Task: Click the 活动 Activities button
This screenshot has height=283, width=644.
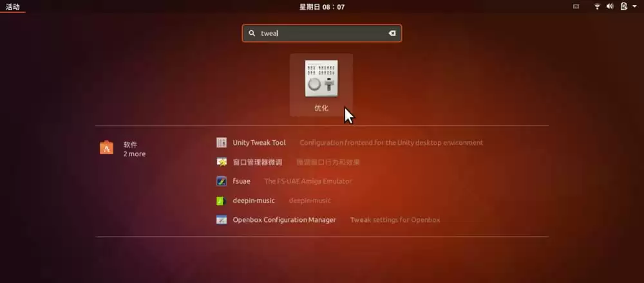Action: [x=13, y=6]
